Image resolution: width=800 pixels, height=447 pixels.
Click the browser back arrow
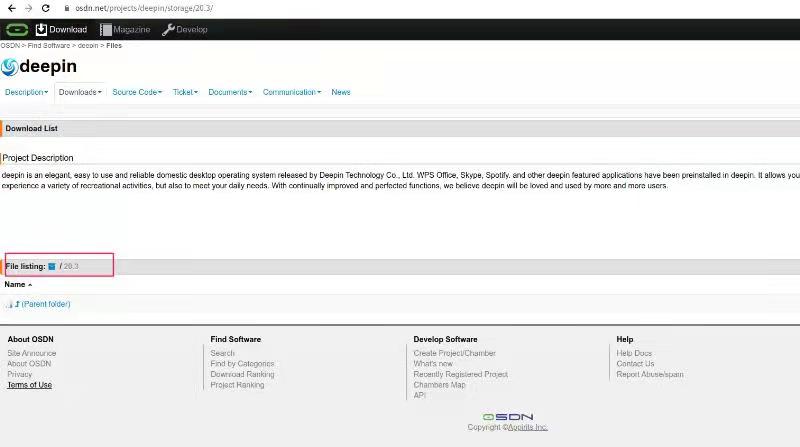pyautogui.click(x=12, y=8)
